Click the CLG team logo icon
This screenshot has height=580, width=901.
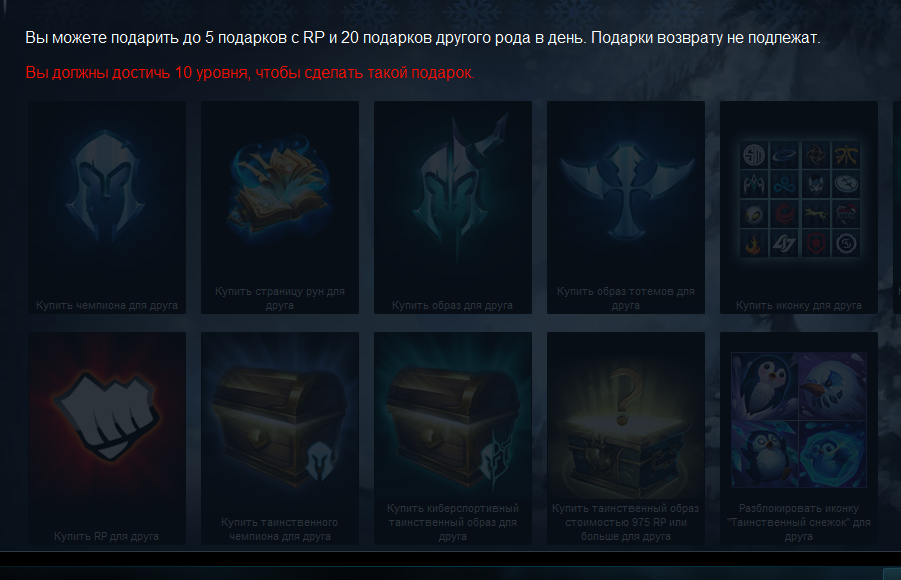point(784,244)
